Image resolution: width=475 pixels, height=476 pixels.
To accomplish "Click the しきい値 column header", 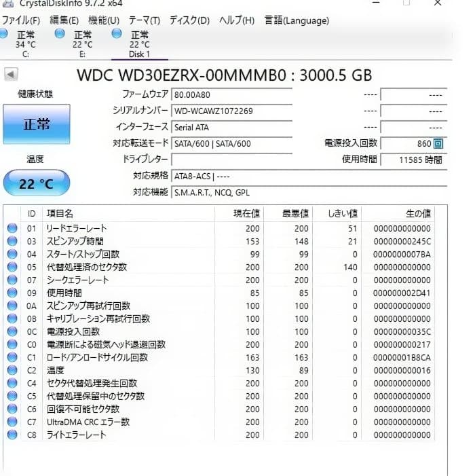I will (x=337, y=214).
